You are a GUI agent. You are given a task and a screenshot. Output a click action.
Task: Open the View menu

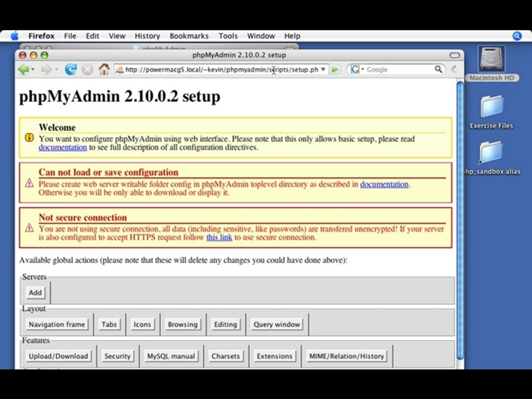tap(117, 36)
